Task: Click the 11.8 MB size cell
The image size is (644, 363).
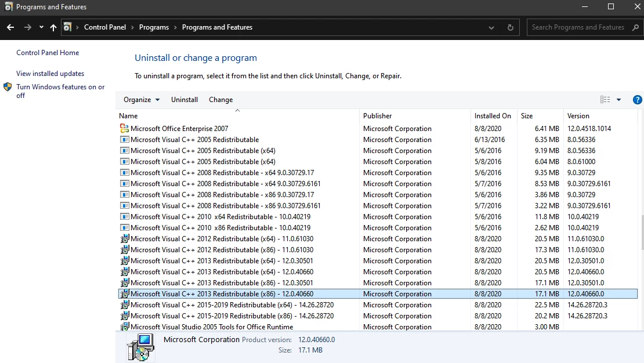Action: tap(547, 217)
